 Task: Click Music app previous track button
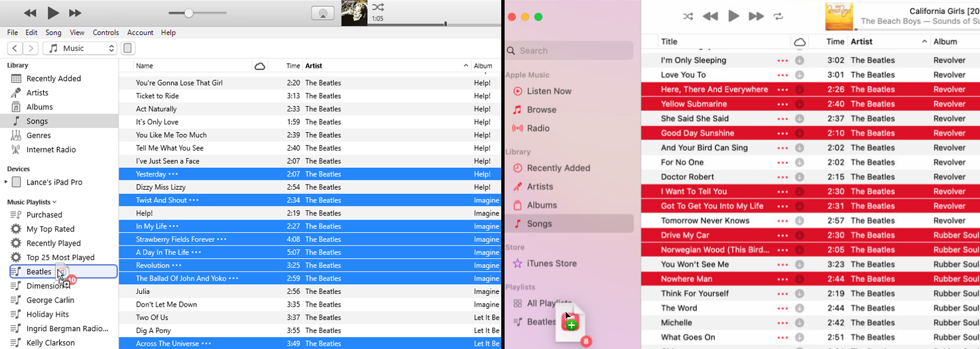pos(710,16)
